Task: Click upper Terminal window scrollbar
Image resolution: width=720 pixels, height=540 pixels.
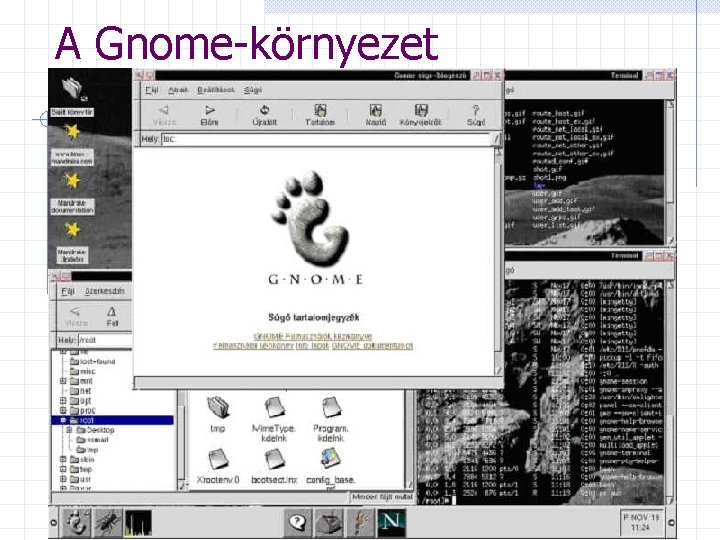Action: (670, 172)
